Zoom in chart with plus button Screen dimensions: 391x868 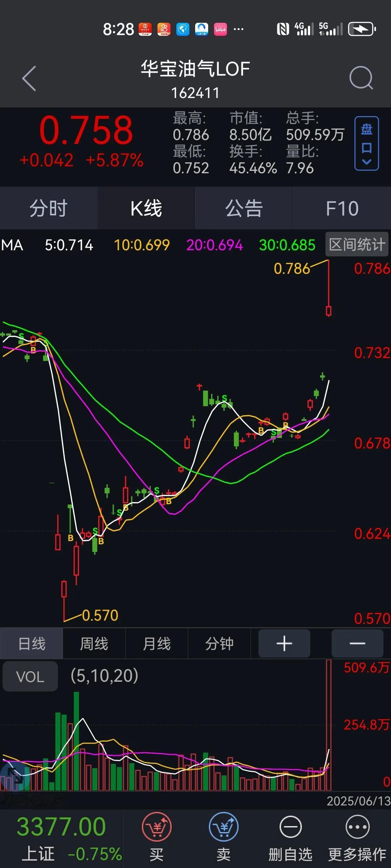(x=284, y=644)
